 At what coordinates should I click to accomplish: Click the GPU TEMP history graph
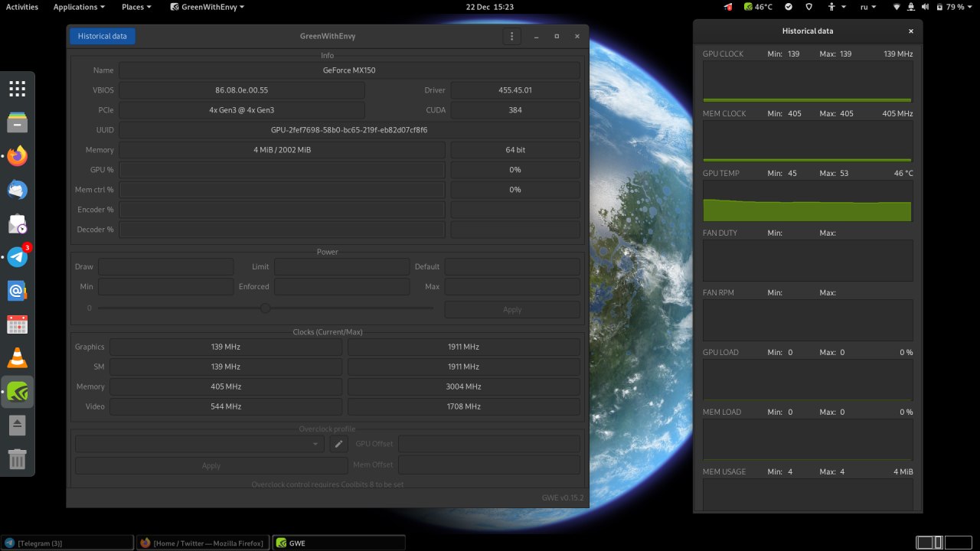(x=808, y=201)
